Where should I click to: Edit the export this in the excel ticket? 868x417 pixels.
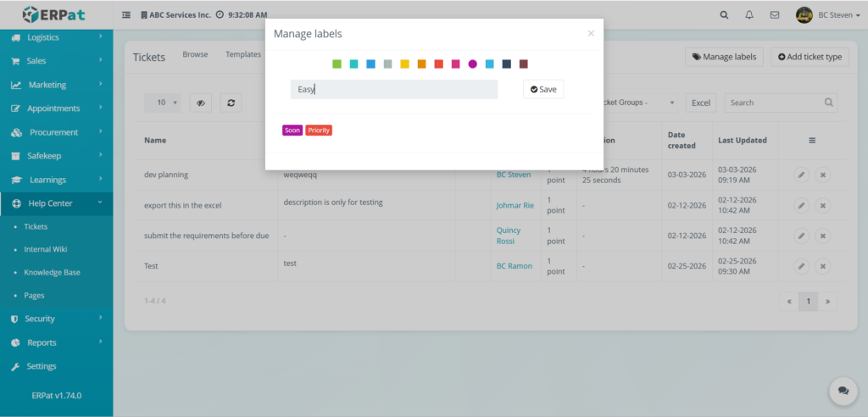coord(801,205)
